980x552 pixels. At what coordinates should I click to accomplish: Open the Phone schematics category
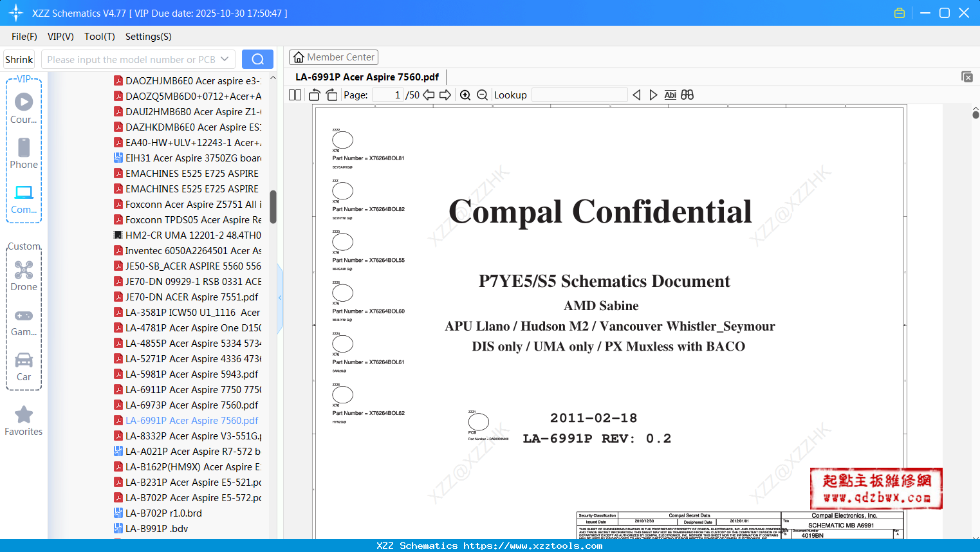coord(24,154)
